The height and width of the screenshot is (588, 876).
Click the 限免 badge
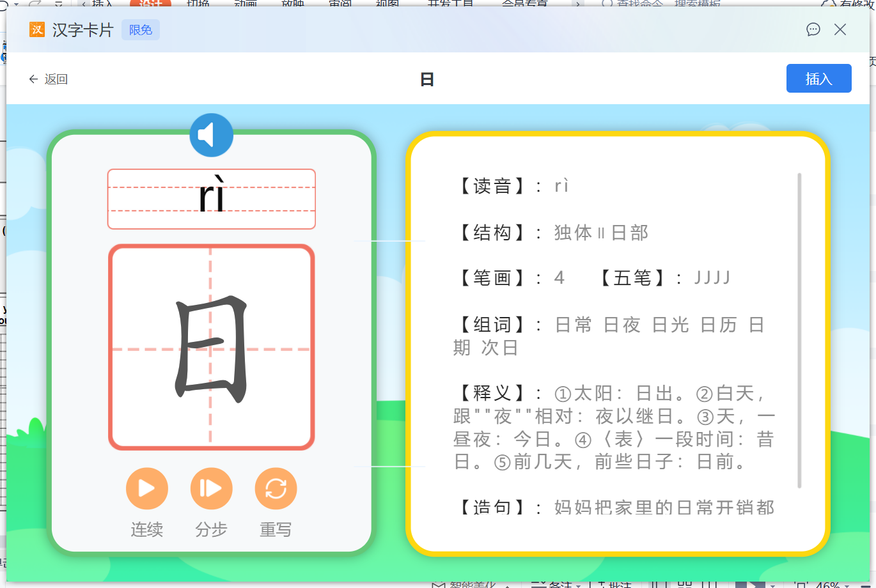click(x=141, y=30)
